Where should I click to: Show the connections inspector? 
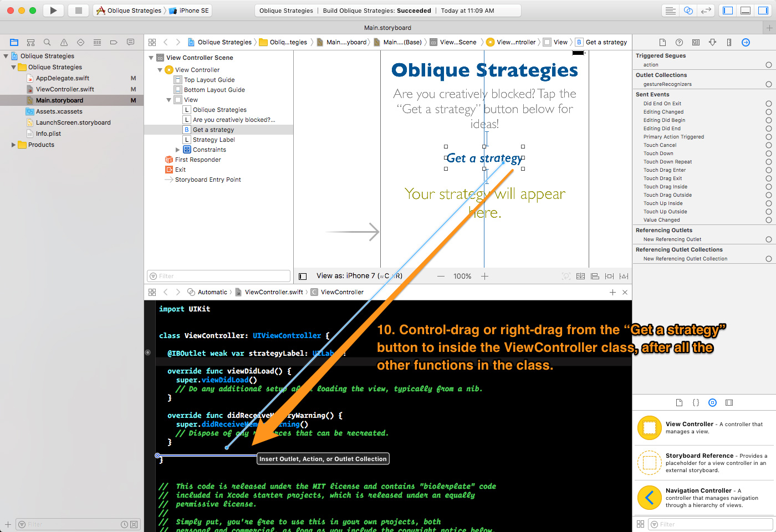coord(746,42)
